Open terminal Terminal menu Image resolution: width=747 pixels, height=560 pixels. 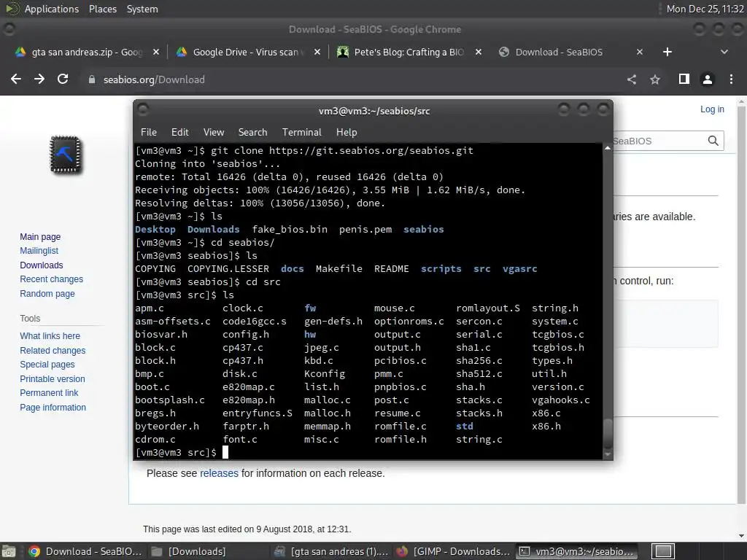301,133
